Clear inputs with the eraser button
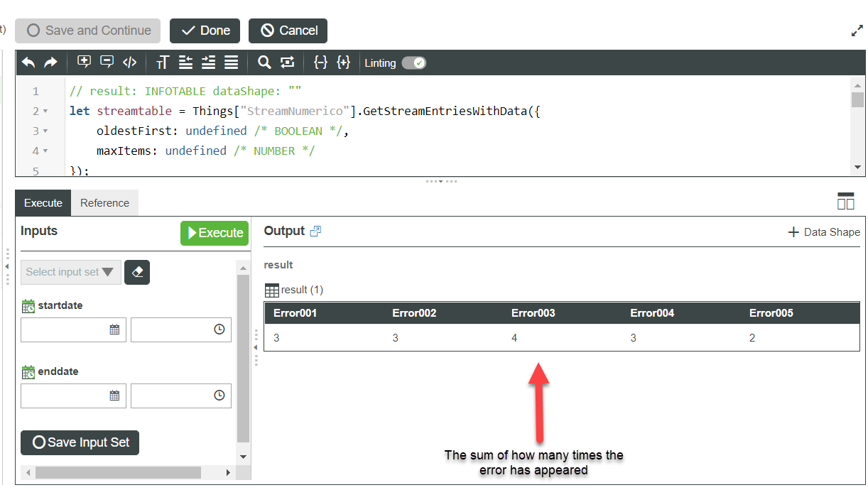Screen dimensions: 868x490 [137, 272]
